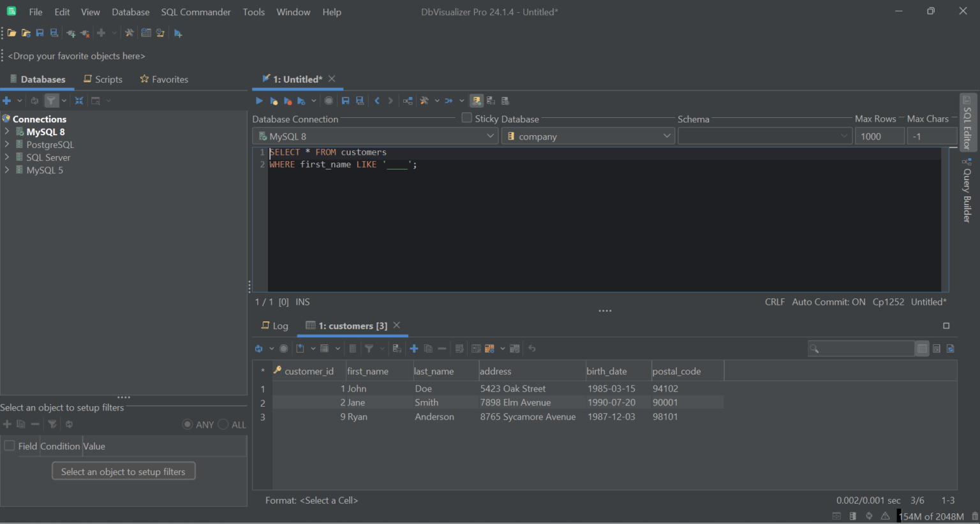Open the Explain Plan tool
980x524 pixels.
coord(407,100)
